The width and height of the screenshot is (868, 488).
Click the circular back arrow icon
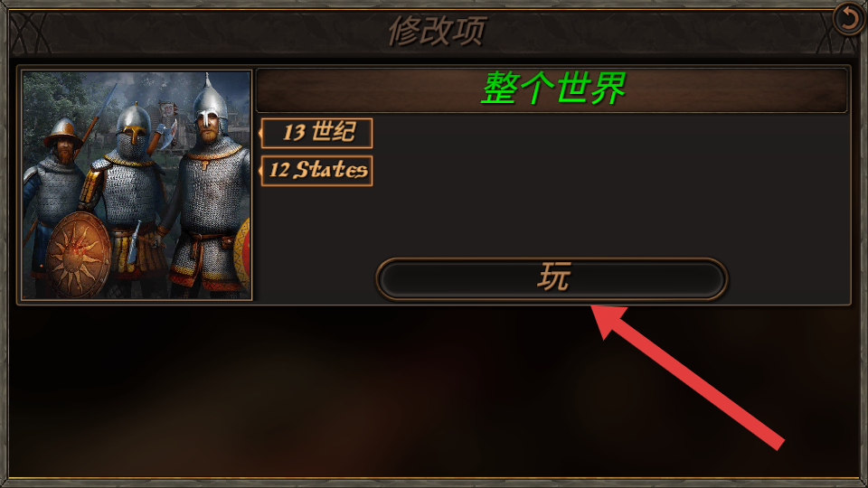coord(849,20)
